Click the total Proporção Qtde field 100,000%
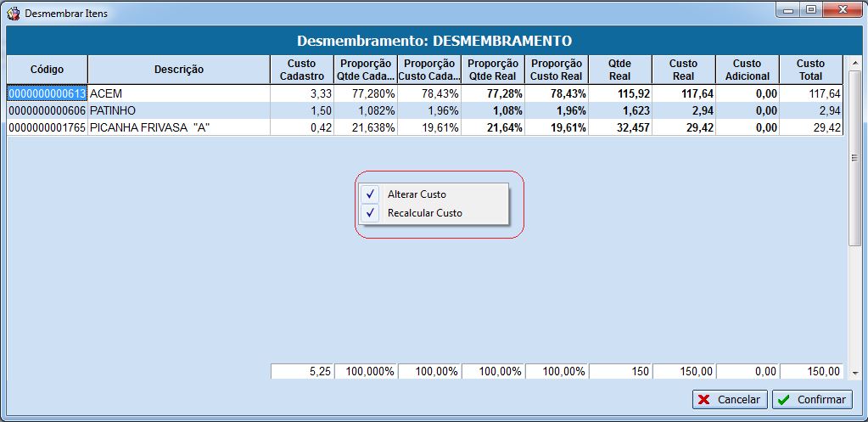 coord(366,371)
